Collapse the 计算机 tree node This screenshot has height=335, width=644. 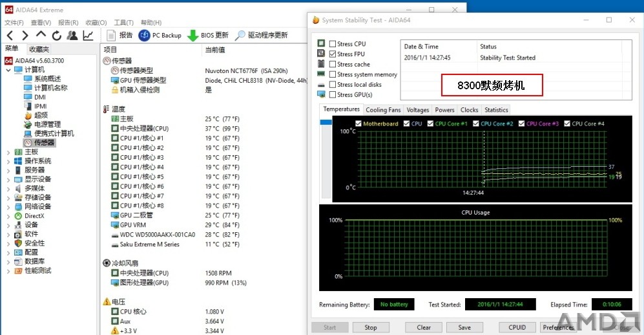8,70
